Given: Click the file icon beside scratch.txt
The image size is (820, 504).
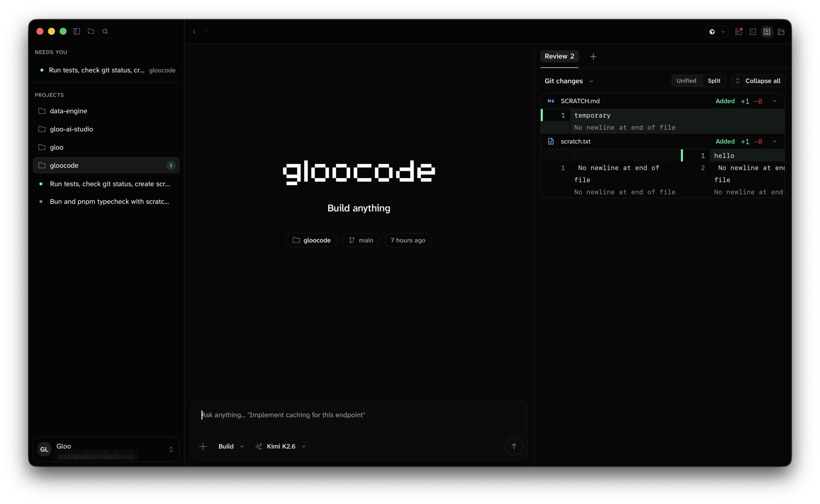Looking at the screenshot, I should (551, 141).
